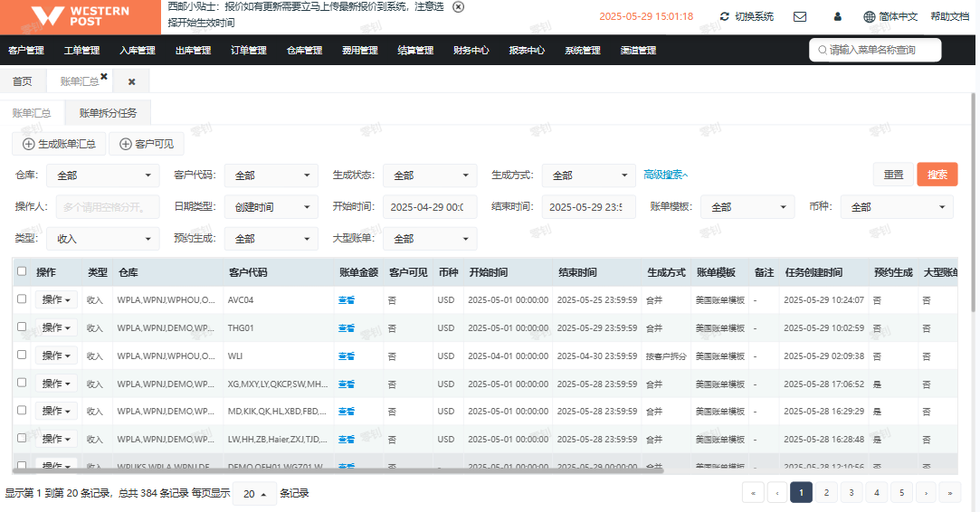Focus the menu name search field
The width and height of the screenshot is (980, 512).
875,50
